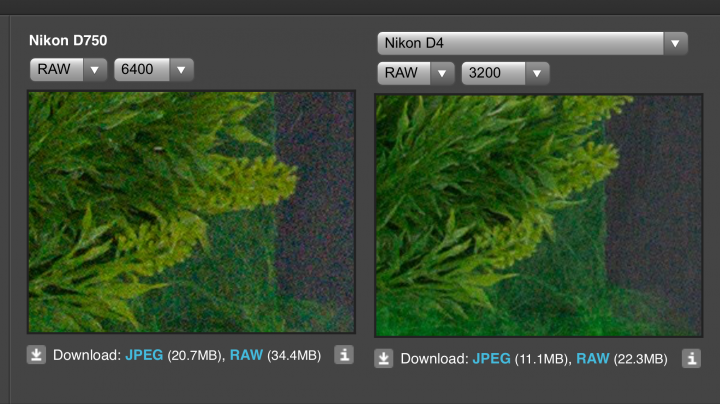Click the download icon under Nikon D4 image
This screenshot has width=720, height=404.
383,359
